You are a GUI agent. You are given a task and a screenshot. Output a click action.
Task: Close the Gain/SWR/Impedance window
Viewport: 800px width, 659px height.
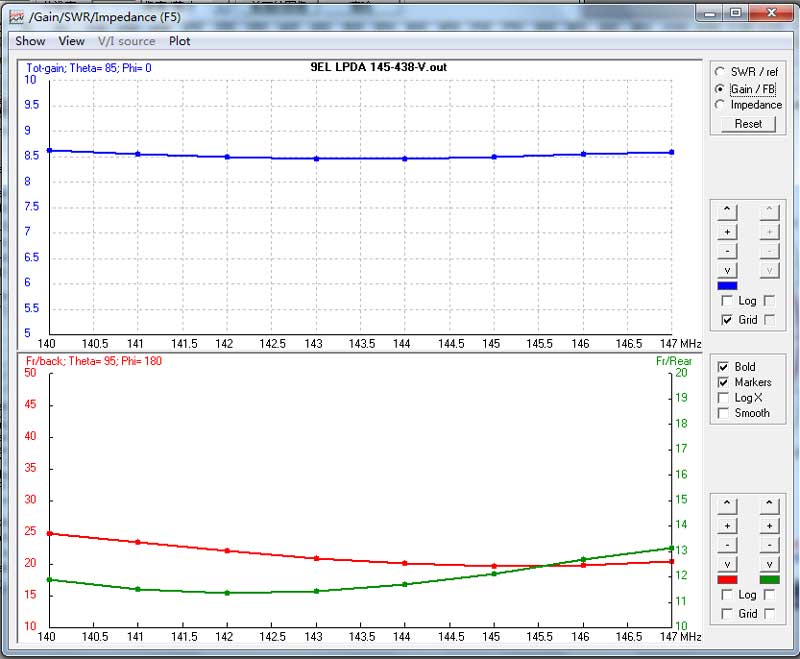click(x=771, y=13)
